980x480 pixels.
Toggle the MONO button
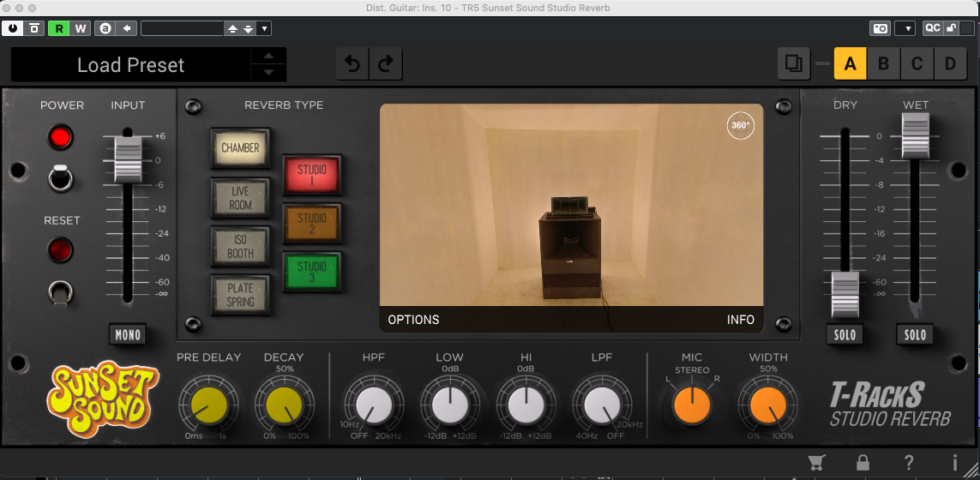coord(128,334)
